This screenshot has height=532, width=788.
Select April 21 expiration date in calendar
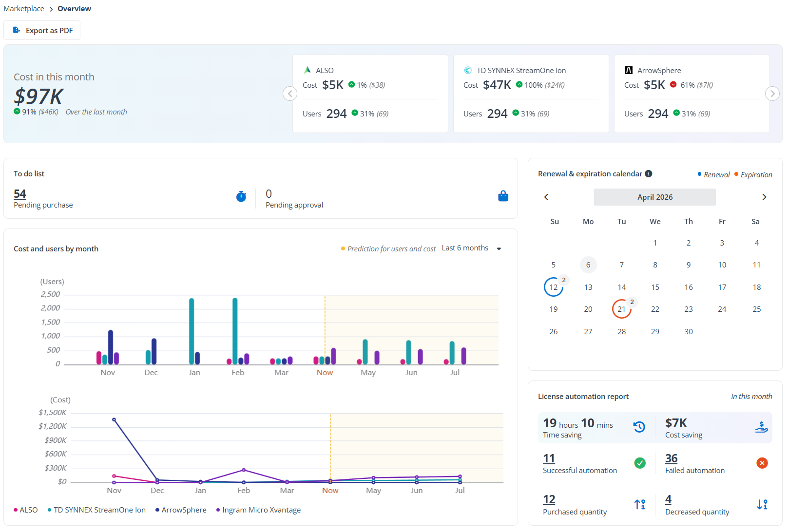click(621, 309)
